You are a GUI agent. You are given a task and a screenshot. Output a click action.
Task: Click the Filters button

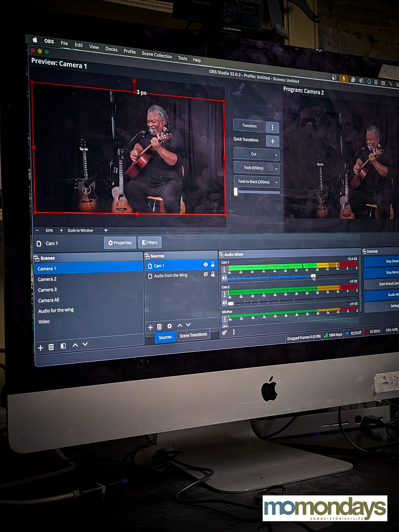150,242
